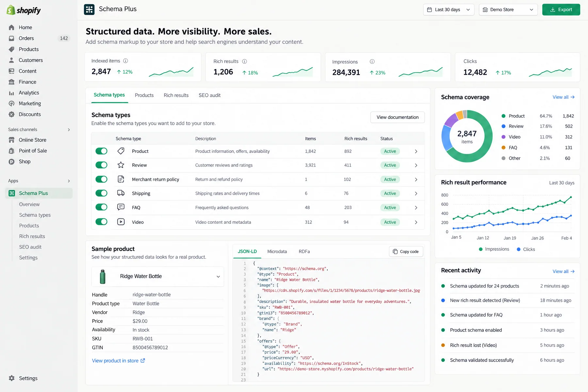Click the View documentation button
Screen dimensions: 588x392
[397, 117]
